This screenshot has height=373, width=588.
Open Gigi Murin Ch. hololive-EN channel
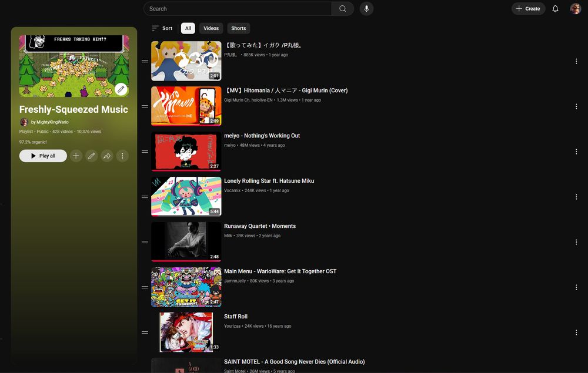tap(248, 100)
